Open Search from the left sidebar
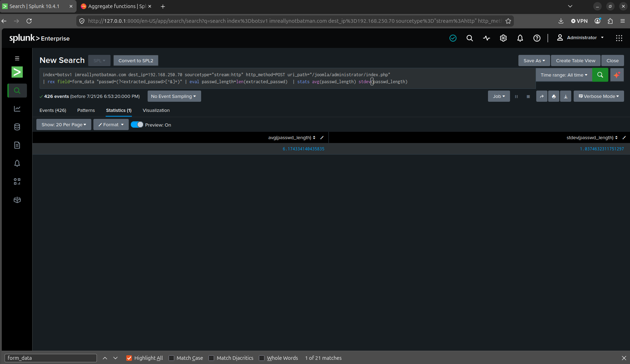This screenshot has height=364, width=630. (17, 91)
